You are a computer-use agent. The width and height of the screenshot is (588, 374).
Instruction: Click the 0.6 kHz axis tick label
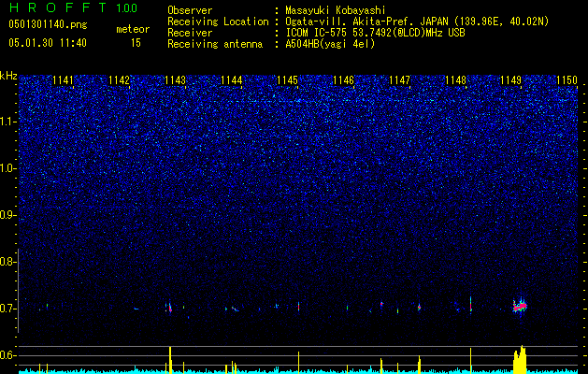[8, 355]
